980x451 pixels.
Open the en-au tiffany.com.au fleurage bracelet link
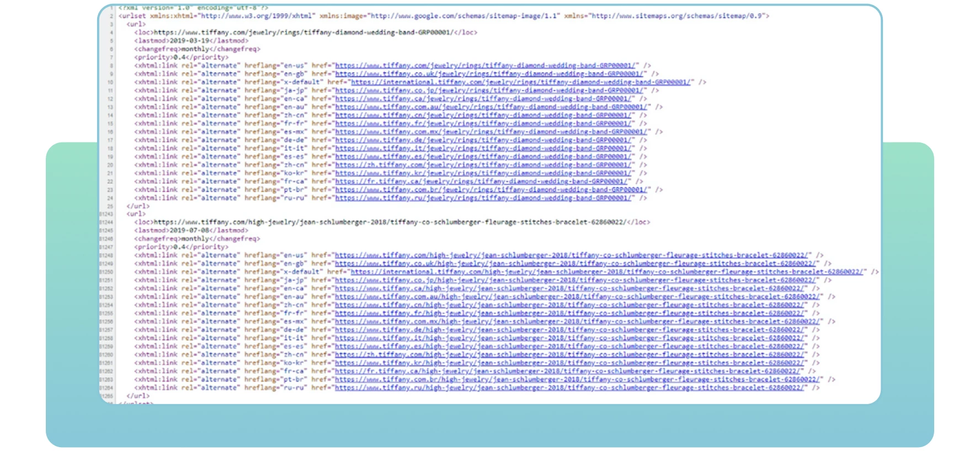(578, 296)
